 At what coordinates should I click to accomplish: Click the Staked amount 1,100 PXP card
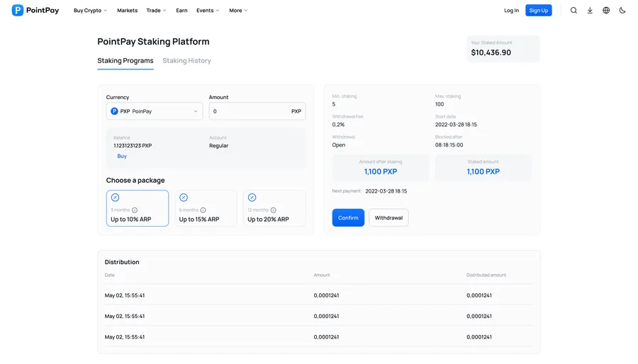483,167
